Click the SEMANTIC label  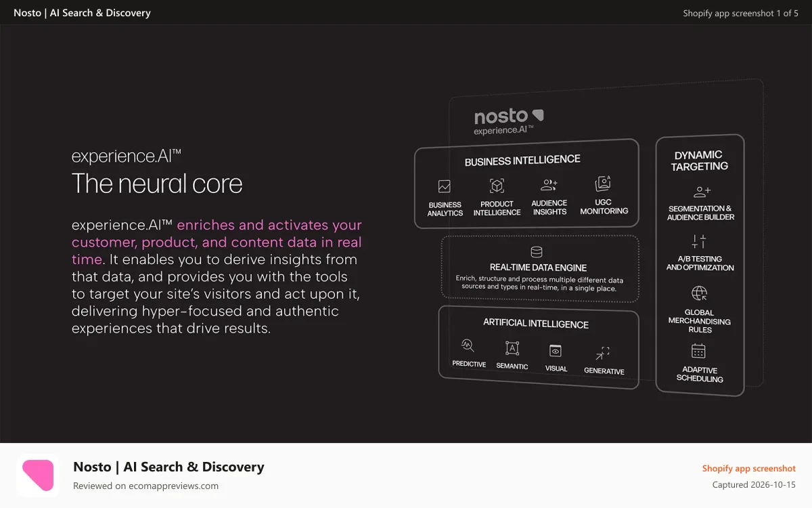[x=512, y=366]
